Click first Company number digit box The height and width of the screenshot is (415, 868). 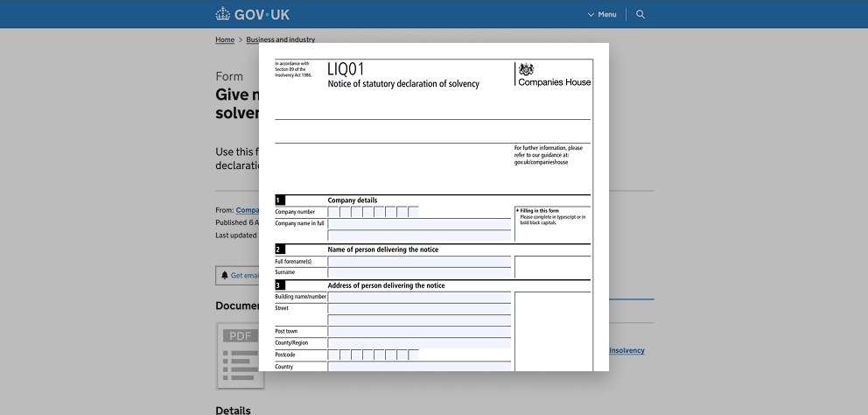333,212
